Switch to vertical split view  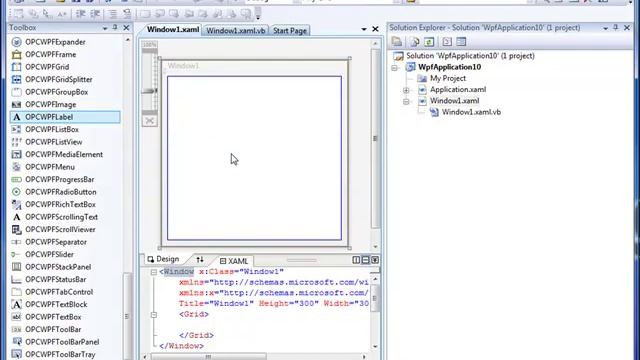356,260
